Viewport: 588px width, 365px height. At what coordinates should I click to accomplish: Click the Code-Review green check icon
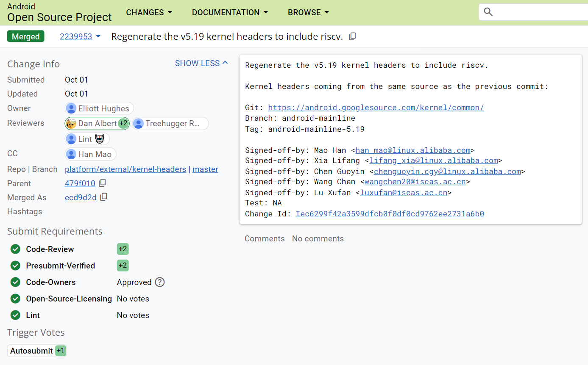16,249
